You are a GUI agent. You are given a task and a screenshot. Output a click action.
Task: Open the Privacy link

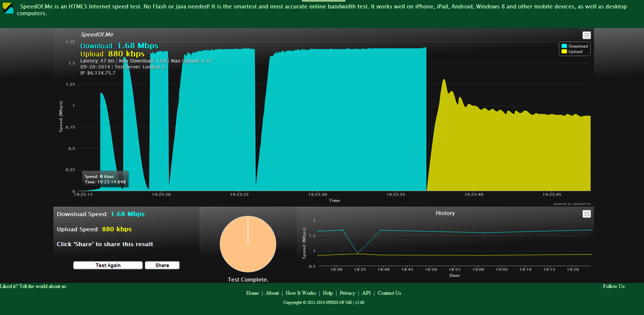pyautogui.click(x=347, y=293)
